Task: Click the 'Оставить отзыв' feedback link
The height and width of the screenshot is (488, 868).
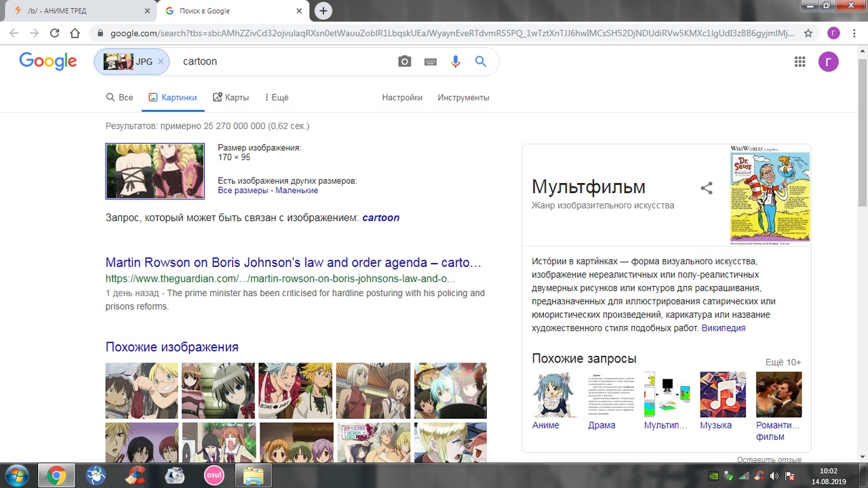Action: (x=769, y=460)
